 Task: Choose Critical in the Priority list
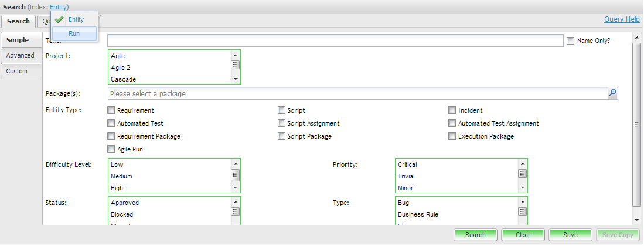[407, 164]
